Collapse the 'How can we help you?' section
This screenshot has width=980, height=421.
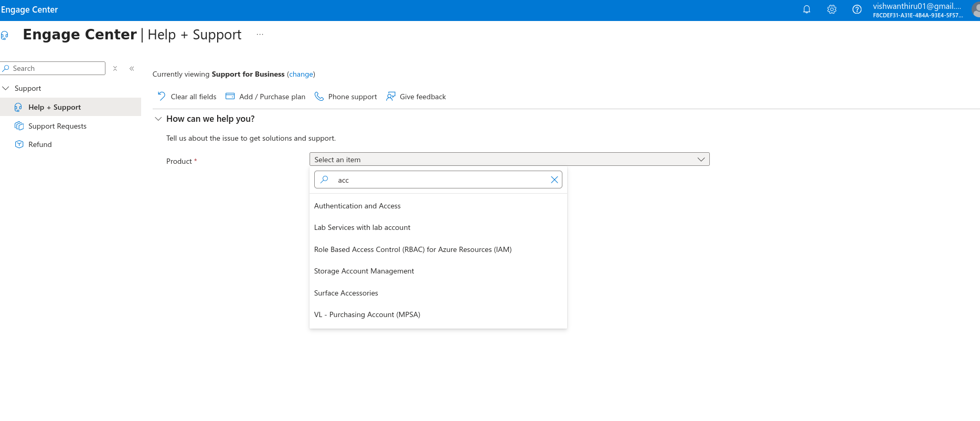click(158, 119)
